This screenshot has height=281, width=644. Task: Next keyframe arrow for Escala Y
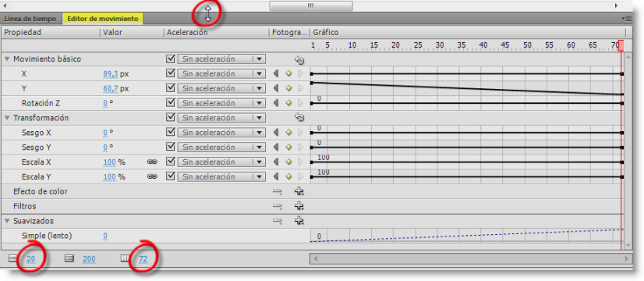300,176
